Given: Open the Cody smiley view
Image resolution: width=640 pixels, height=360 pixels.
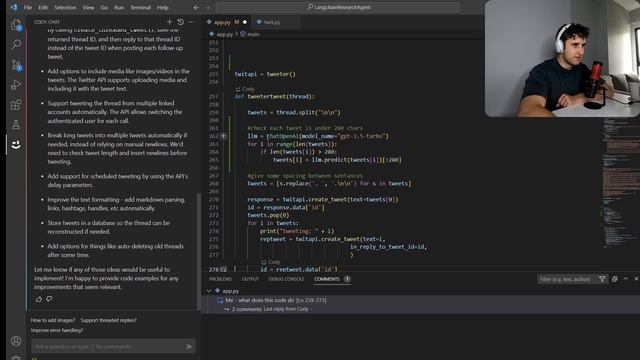Looking at the screenshot, I should coord(16,144).
